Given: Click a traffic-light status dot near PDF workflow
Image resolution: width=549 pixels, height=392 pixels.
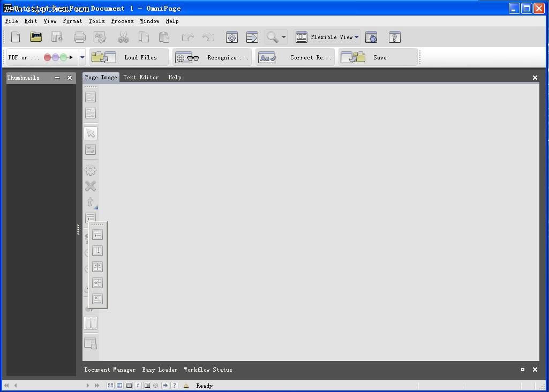Looking at the screenshot, I should point(48,56).
